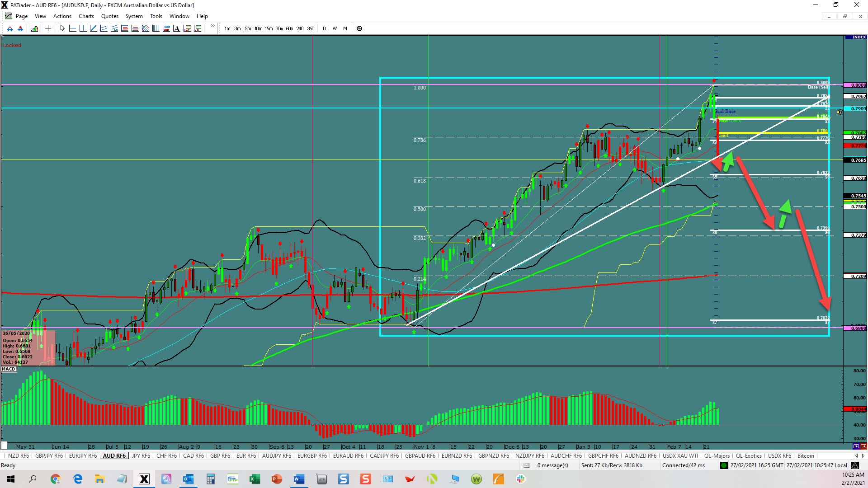Select the trend line drawing tool
Screen dimensions: 868x488
[93, 28]
